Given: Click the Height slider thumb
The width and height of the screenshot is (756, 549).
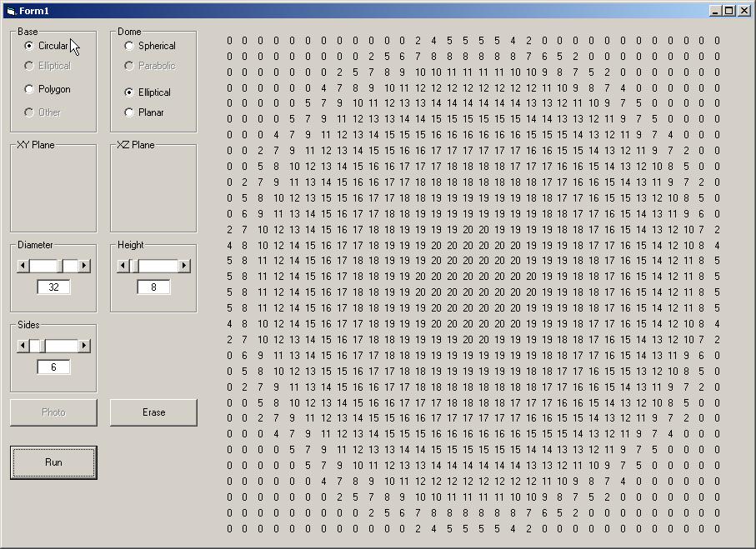Looking at the screenshot, I should [135, 266].
